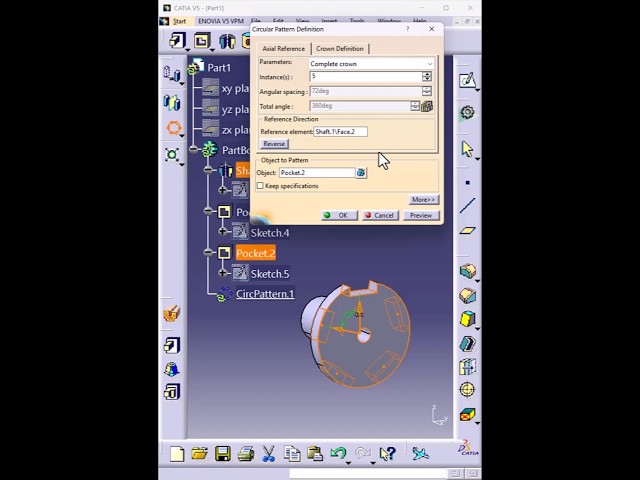The height and width of the screenshot is (480, 640).
Task: Select the yellow Draft Angle tool
Action: (467, 318)
